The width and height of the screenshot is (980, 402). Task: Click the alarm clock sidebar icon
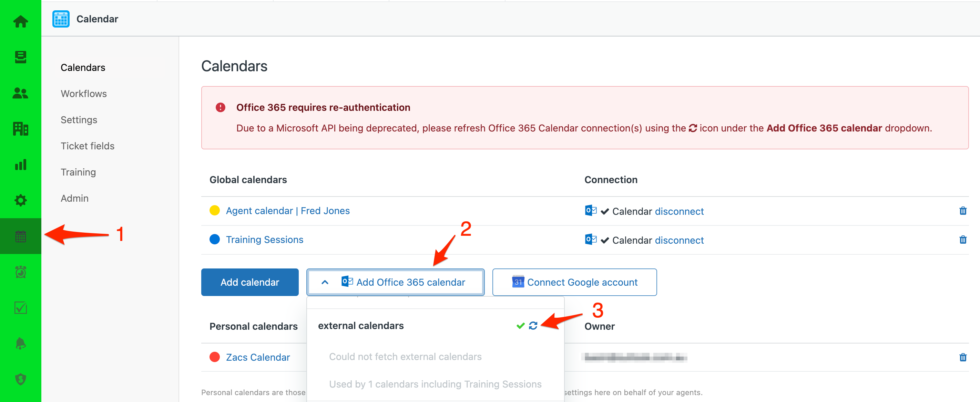pyautogui.click(x=21, y=272)
